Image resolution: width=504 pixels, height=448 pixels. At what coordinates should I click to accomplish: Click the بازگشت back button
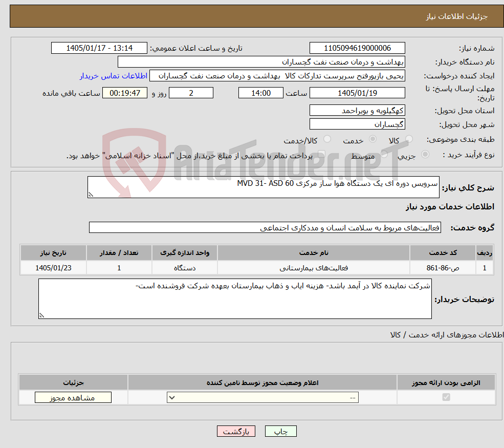click(236, 431)
